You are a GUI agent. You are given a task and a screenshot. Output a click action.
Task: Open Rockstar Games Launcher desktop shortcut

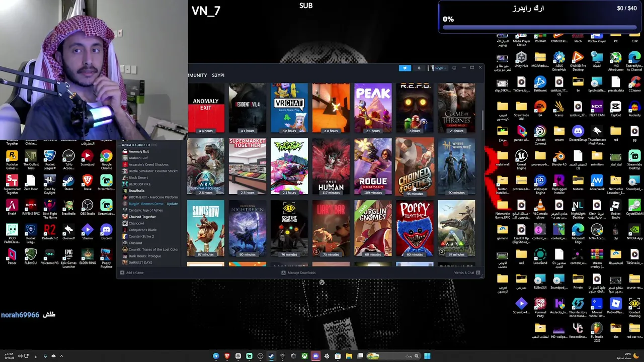(12, 160)
